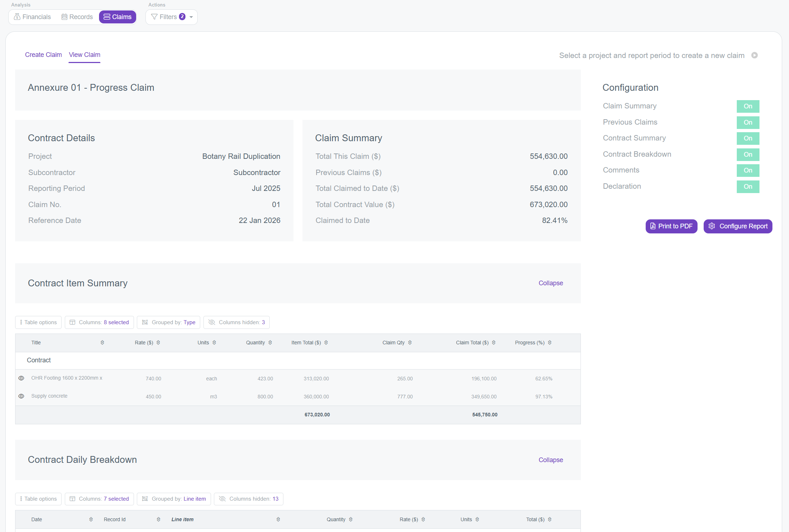The height and width of the screenshot is (532, 789).
Task: Switch off the Declaration toggle
Action: tap(748, 187)
